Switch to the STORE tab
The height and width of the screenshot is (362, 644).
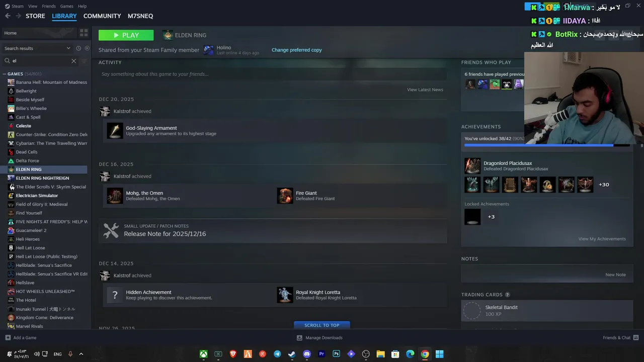click(35, 16)
